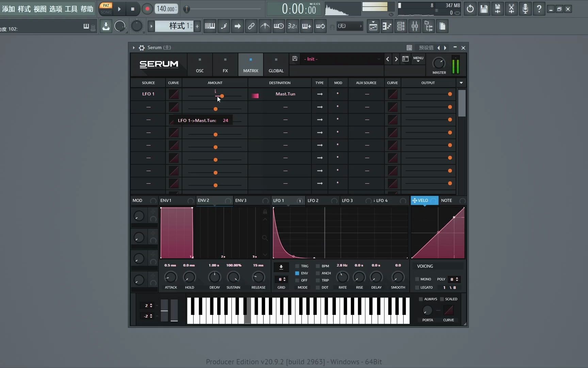This screenshot has width=588, height=368.
Task: Toggle the countdown before recording icon
Action: [x=292, y=26]
